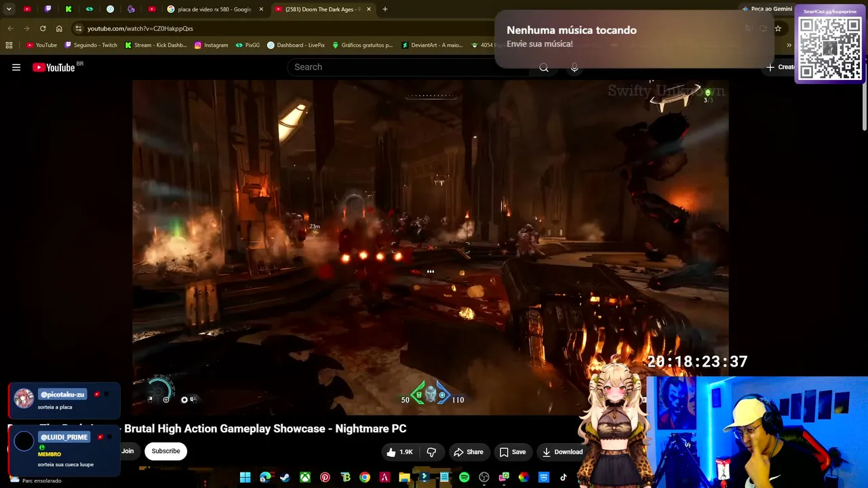The image size is (868, 488).
Task: Open the tab search dropdown arrow
Action: point(9,9)
